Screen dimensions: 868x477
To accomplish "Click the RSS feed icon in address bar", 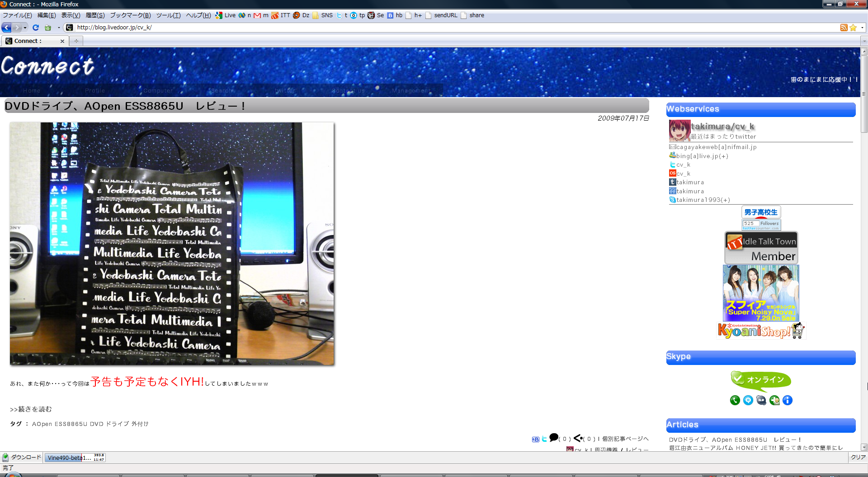I will tap(844, 28).
